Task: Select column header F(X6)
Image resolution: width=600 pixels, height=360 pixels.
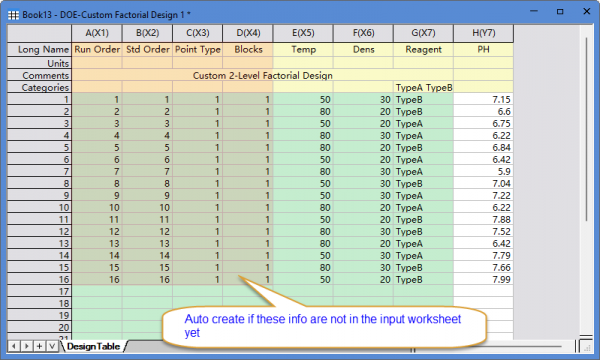Action: click(x=363, y=33)
